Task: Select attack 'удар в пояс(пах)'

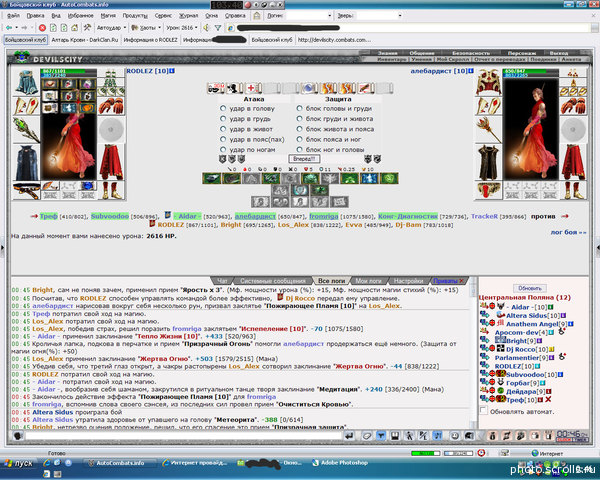Action: [223, 139]
